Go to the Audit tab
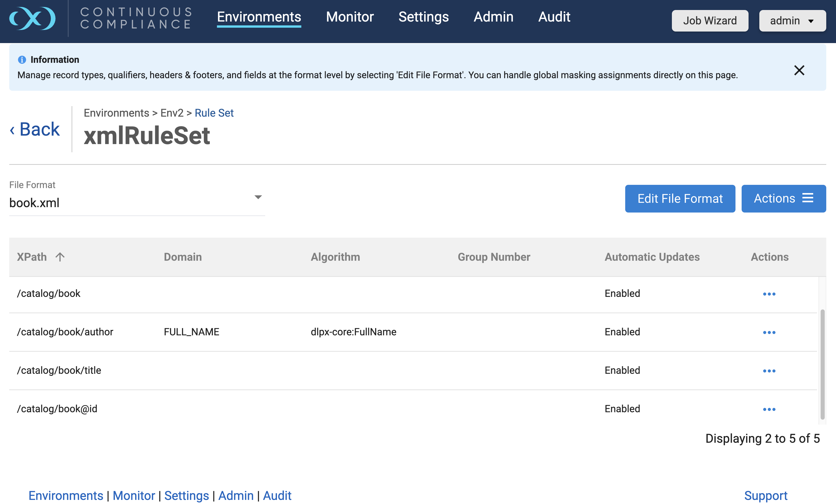This screenshot has width=836, height=504. (554, 17)
